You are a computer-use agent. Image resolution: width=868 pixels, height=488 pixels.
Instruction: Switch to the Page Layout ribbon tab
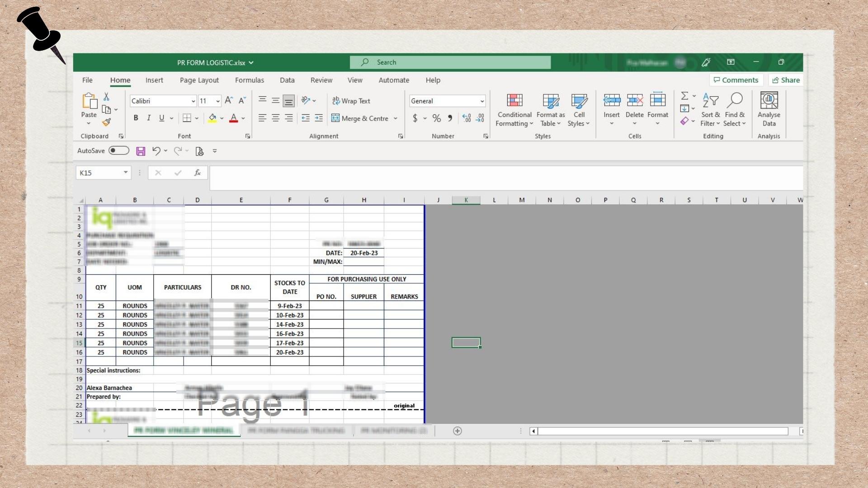tap(199, 80)
